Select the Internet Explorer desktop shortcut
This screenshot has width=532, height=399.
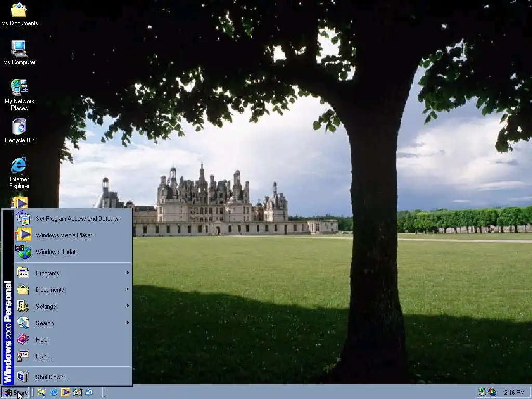19,172
